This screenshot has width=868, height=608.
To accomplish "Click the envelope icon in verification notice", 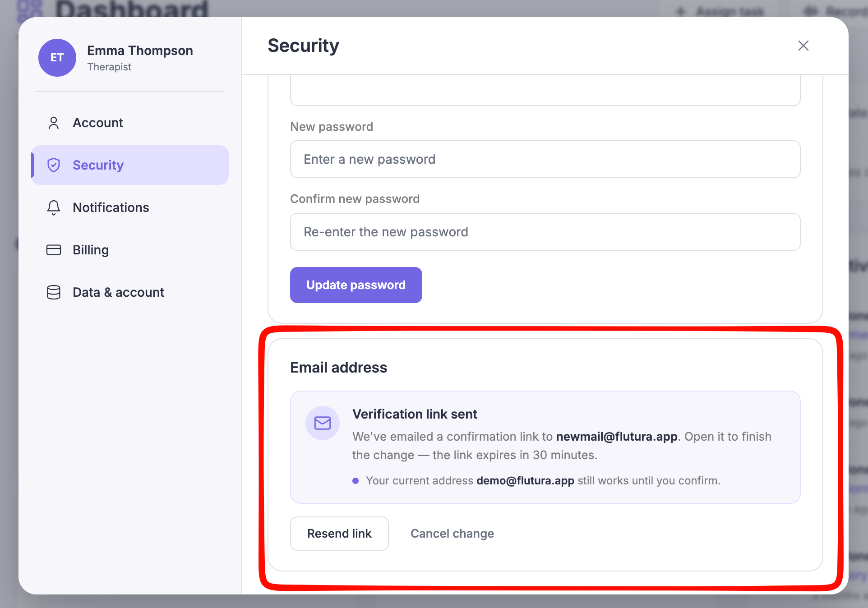I will click(x=323, y=423).
